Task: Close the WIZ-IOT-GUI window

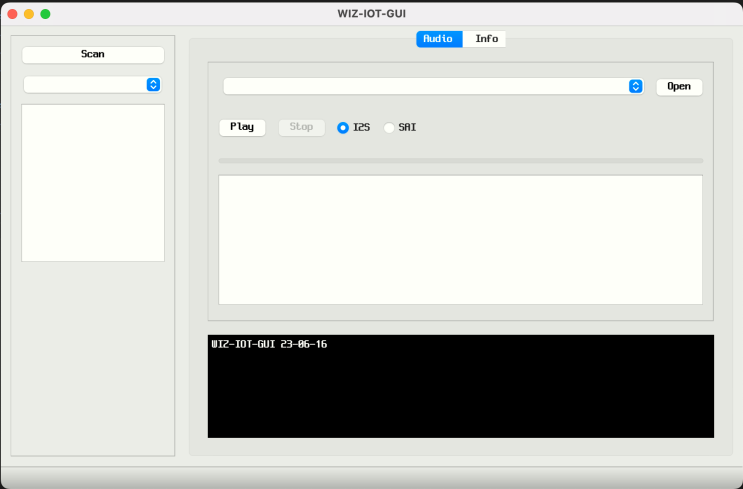Action: tap(13, 14)
